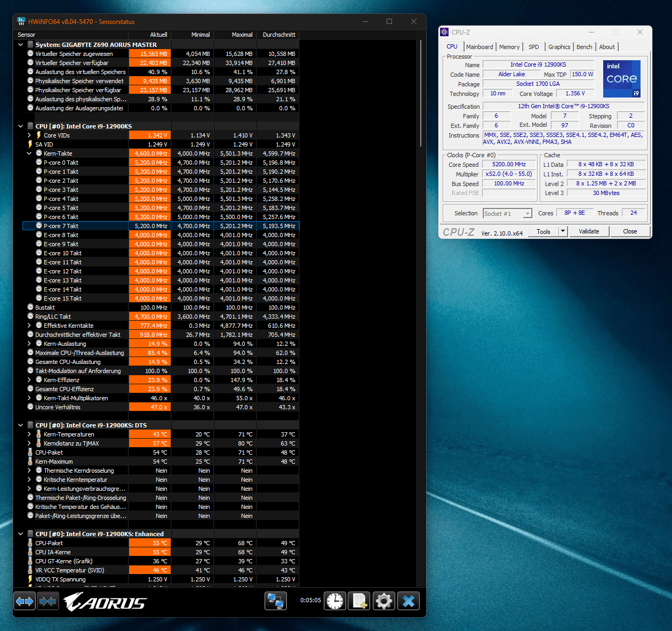Image resolution: width=672 pixels, height=631 pixels.
Task: Click the icon beside Uncore Verhältnis
Action: coord(30,407)
